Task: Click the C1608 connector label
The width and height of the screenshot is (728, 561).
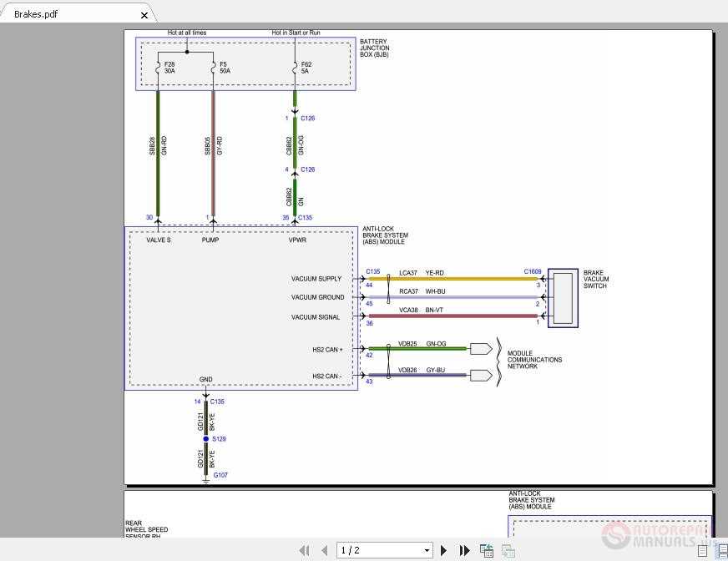Action: [533, 271]
